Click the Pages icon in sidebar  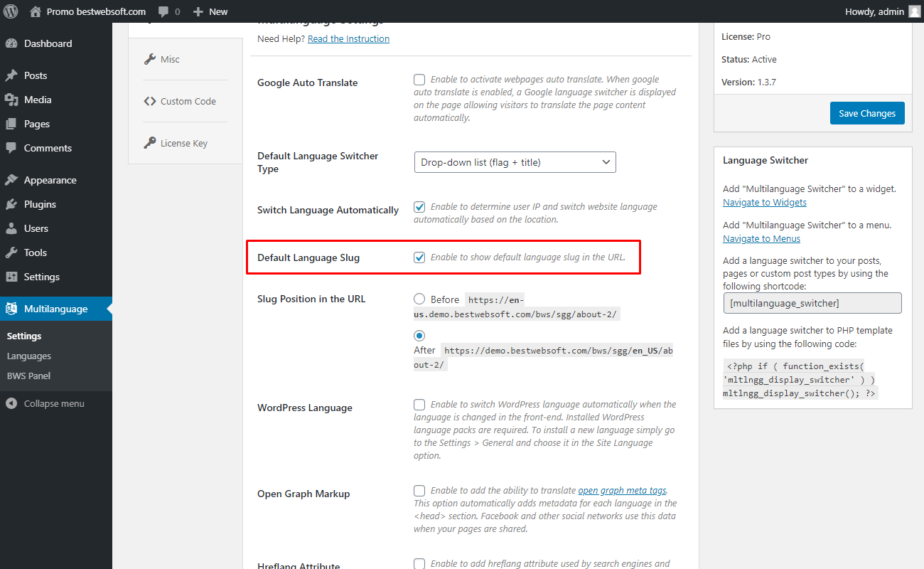[11, 124]
